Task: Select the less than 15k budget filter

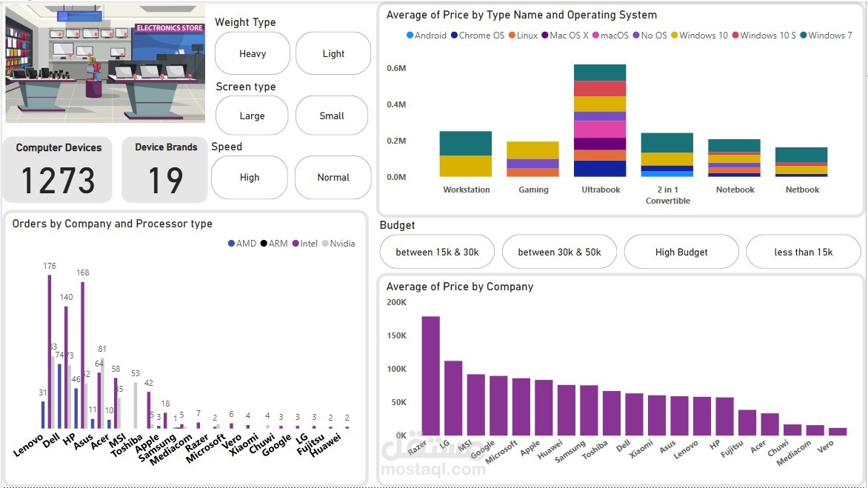Action: pyautogui.click(x=804, y=252)
